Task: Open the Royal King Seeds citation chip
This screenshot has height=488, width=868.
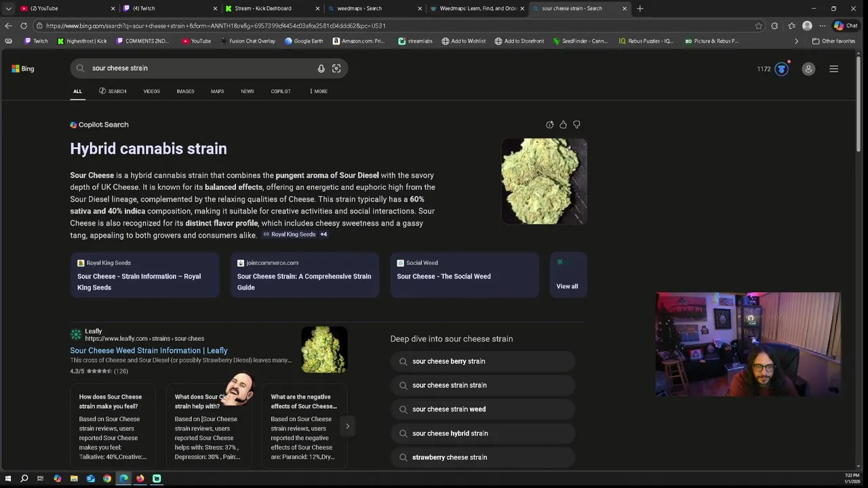Action: tap(289, 235)
